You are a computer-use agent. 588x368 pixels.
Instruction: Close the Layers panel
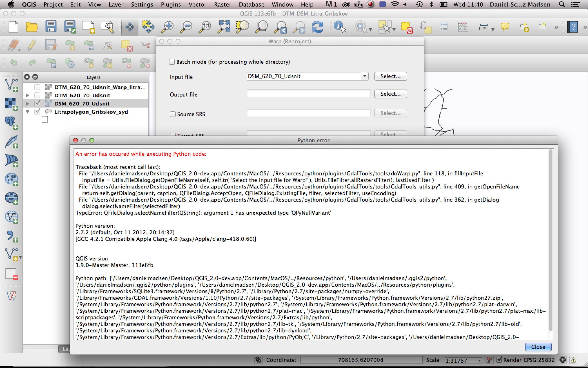click(27, 77)
